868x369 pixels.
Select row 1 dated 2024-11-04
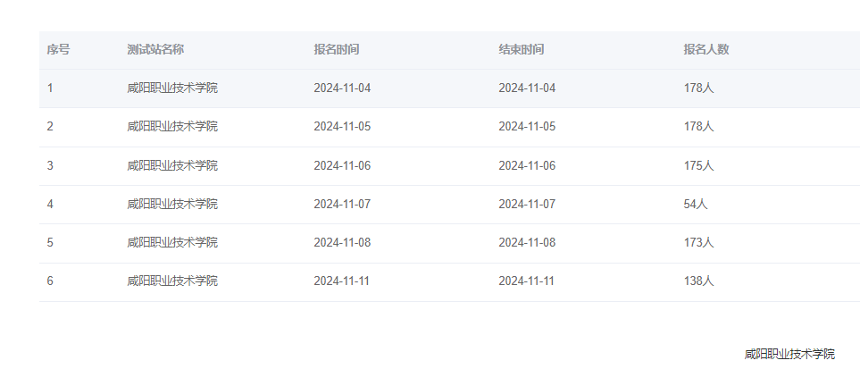pos(449,88)
